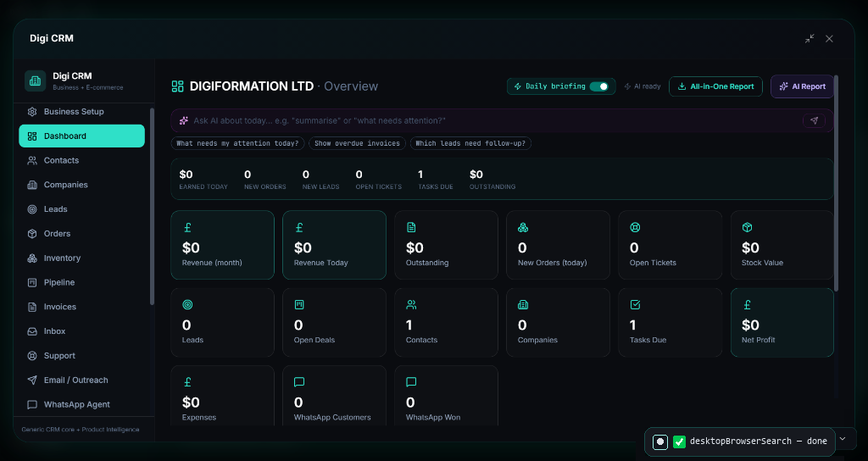Click the EARNED TODAY stat in summary strip
This screenshot has width=868, height=461.
(203, 180)
